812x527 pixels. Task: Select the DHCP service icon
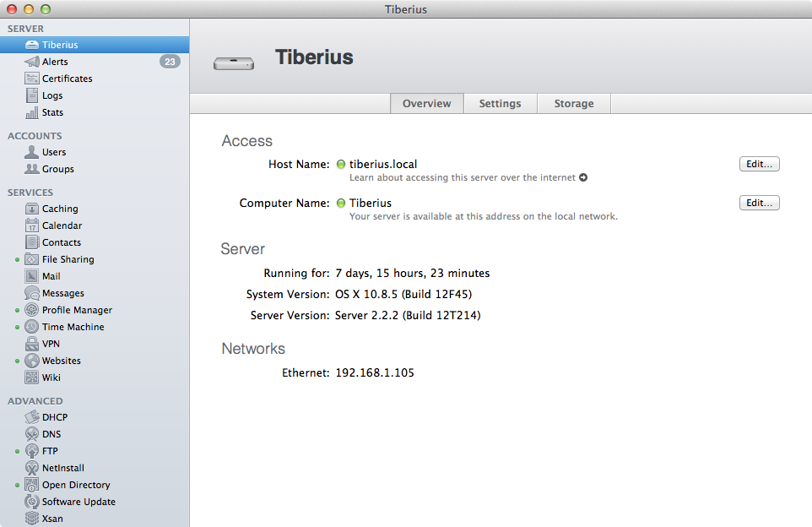click(x=32, y=417)
